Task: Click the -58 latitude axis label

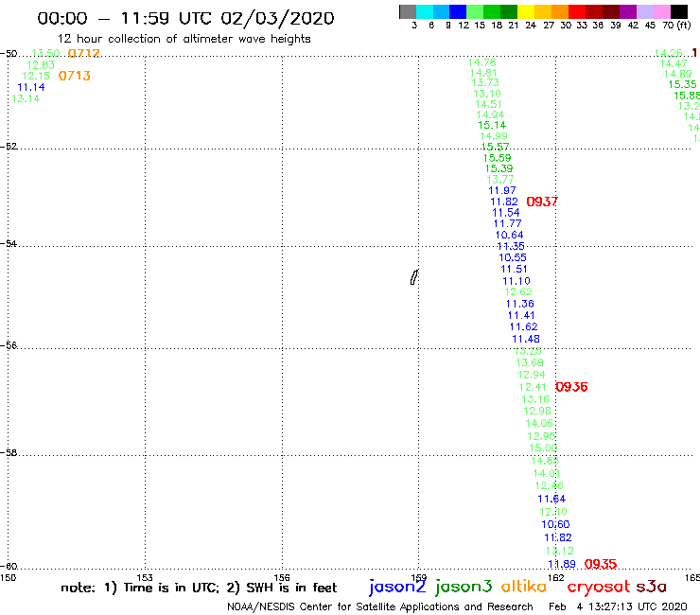Action: tap(9, 453)
